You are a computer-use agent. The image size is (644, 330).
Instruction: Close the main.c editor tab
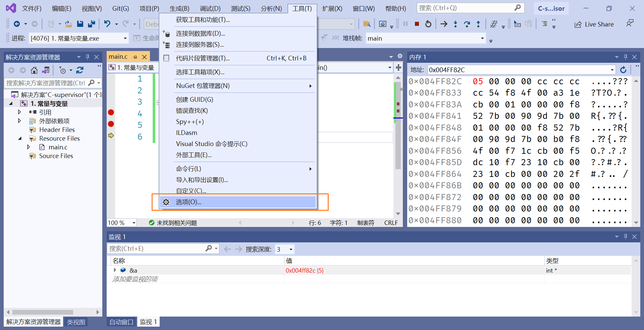pos(145,57)
